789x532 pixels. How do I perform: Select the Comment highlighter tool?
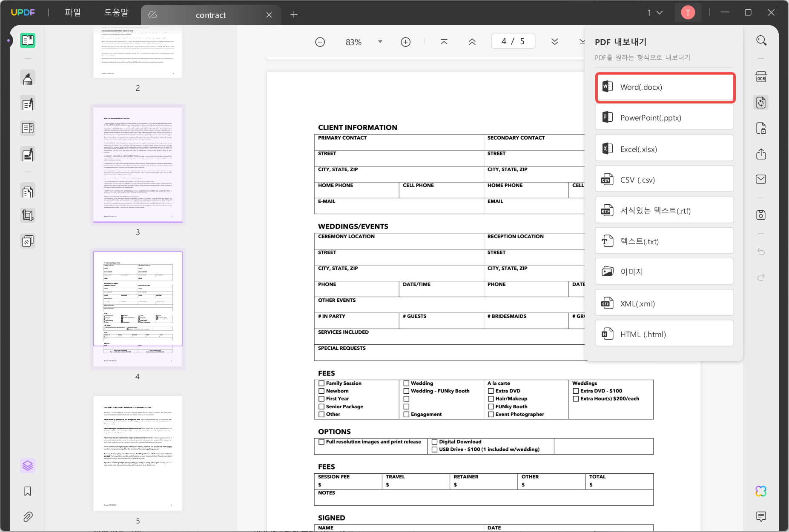coord(28,78)
